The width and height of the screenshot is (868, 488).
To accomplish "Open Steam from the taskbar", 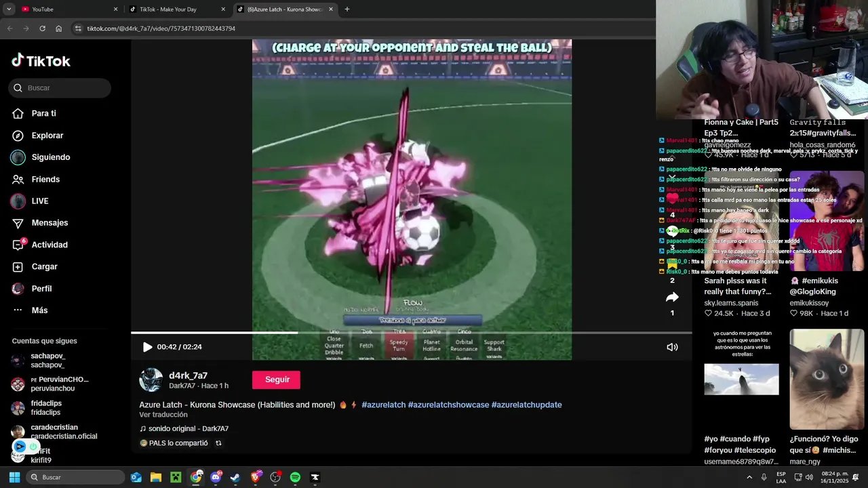I will click(235, 477).
